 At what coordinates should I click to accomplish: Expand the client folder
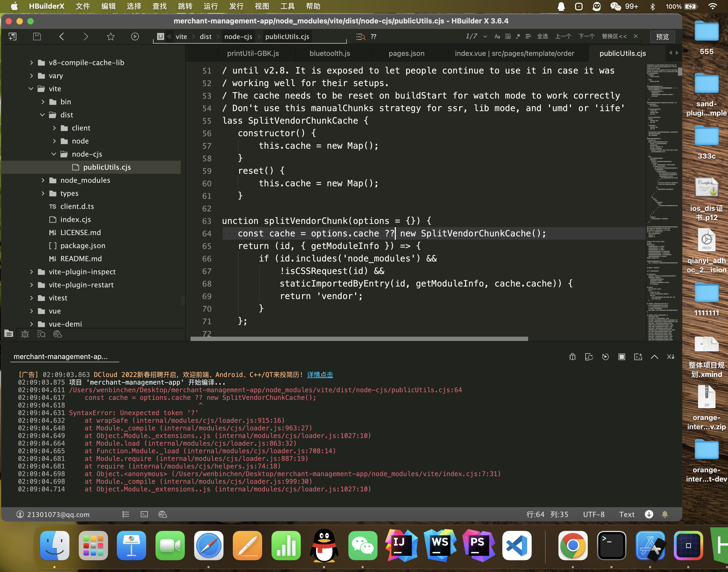point(54,128)
